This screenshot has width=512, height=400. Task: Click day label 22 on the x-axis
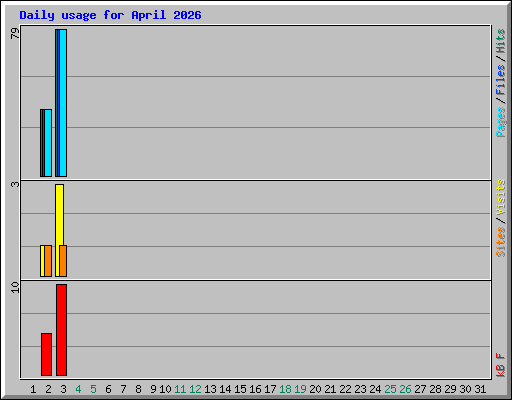pyautogui.click(x=345, y=389)
